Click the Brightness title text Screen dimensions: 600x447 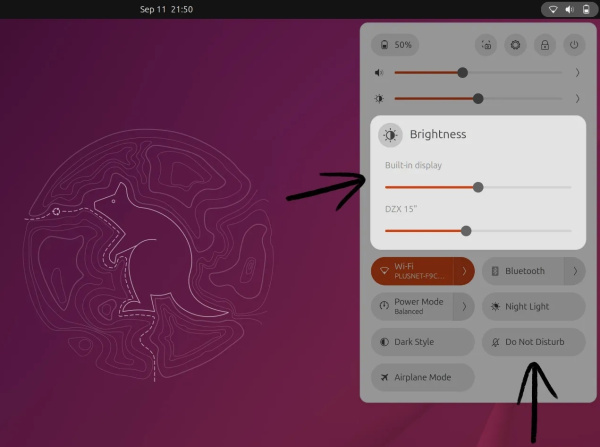pyautogui.click(x=438, y=134)
